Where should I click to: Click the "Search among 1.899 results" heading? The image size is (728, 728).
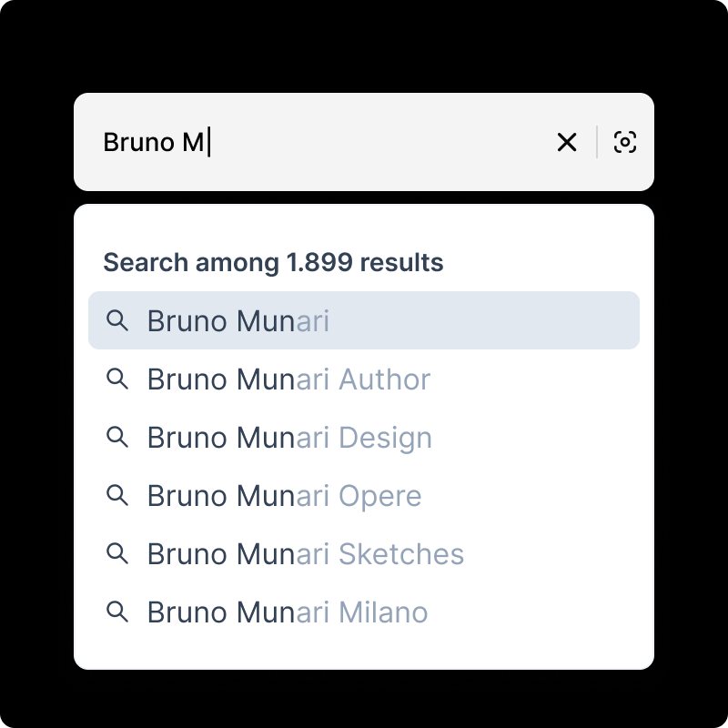pos(273,263)
